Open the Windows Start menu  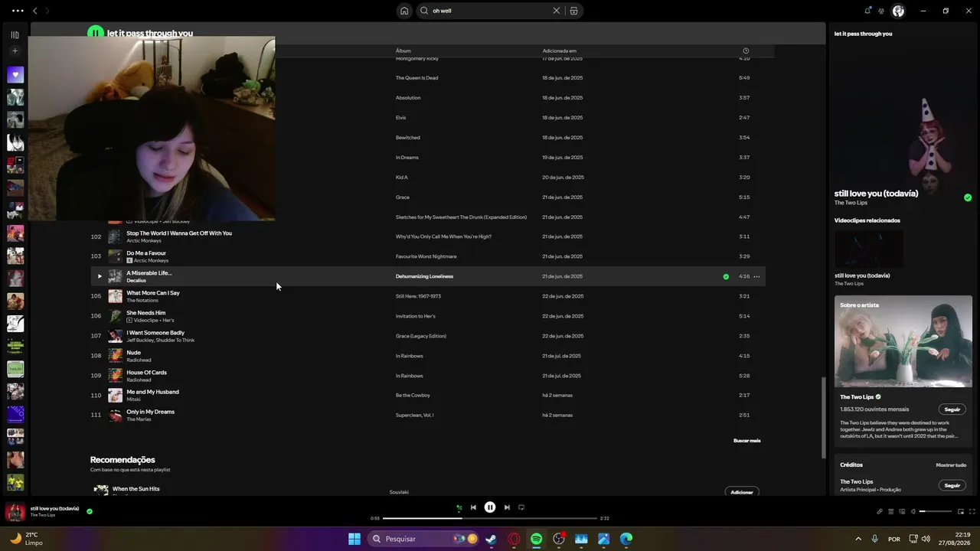point(354,539)
